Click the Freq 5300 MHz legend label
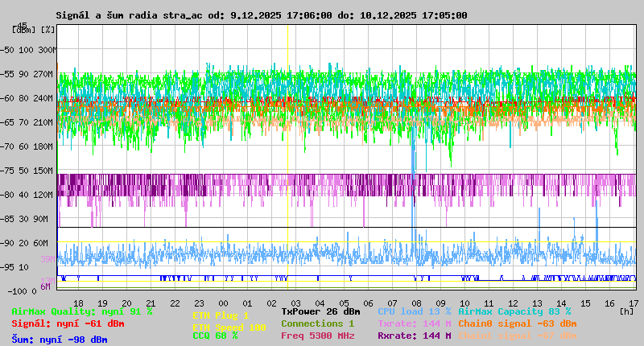This screenshot has width=644, height=346. point(317,336)
